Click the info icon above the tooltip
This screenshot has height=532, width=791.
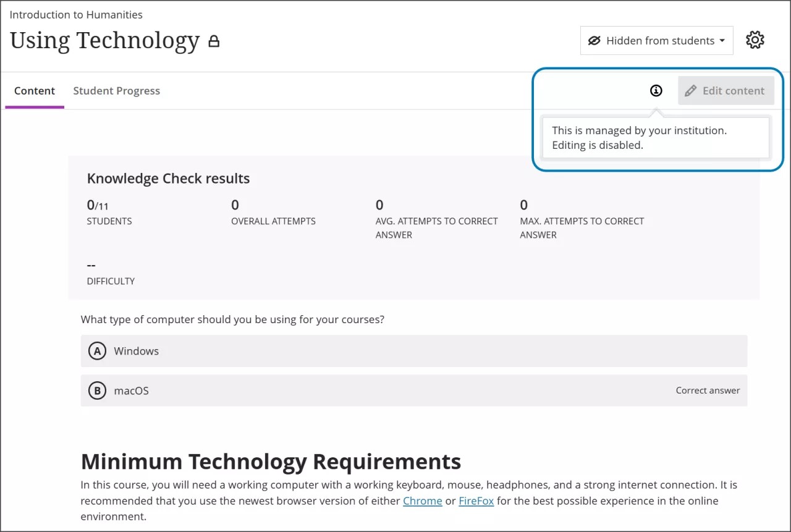point(656,90)
